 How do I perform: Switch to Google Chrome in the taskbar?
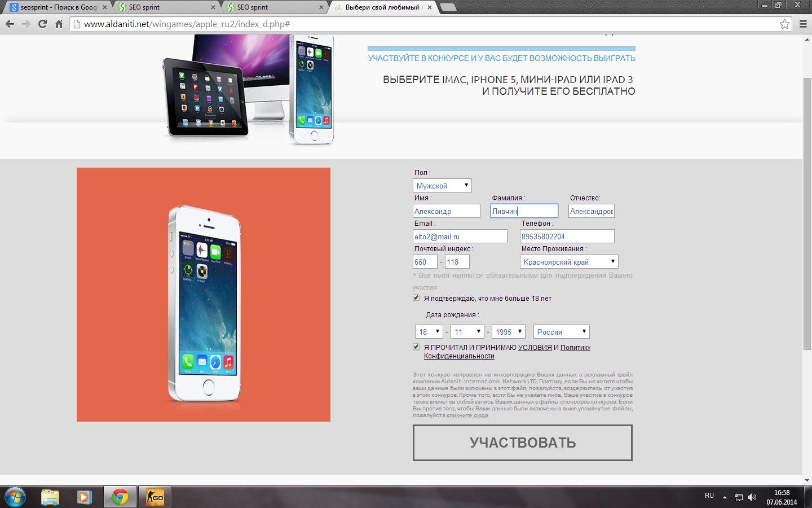tap(120, 497)
